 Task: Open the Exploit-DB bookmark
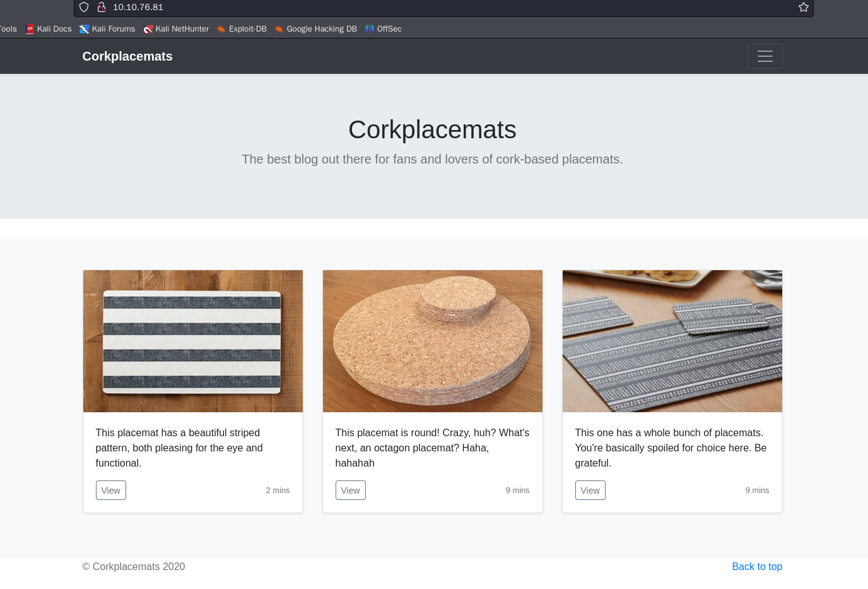[242, 29]
